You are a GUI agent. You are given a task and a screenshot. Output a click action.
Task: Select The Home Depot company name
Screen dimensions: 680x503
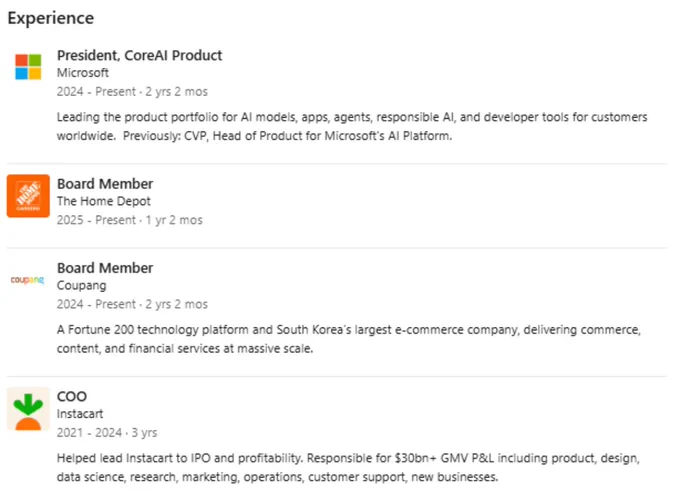click(x=104, y=201)
